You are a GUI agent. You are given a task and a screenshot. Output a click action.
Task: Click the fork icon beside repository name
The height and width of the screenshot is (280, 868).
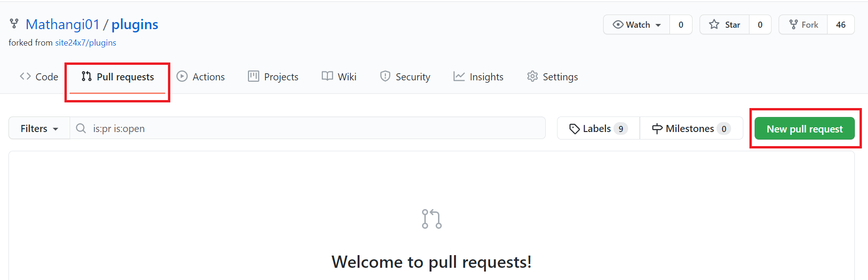14,23
